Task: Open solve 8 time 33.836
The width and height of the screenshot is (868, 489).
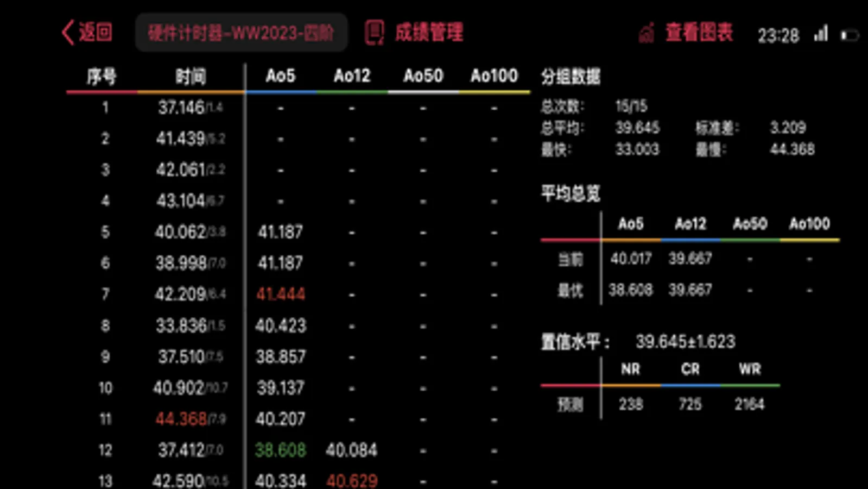Action: pos(181,325)
